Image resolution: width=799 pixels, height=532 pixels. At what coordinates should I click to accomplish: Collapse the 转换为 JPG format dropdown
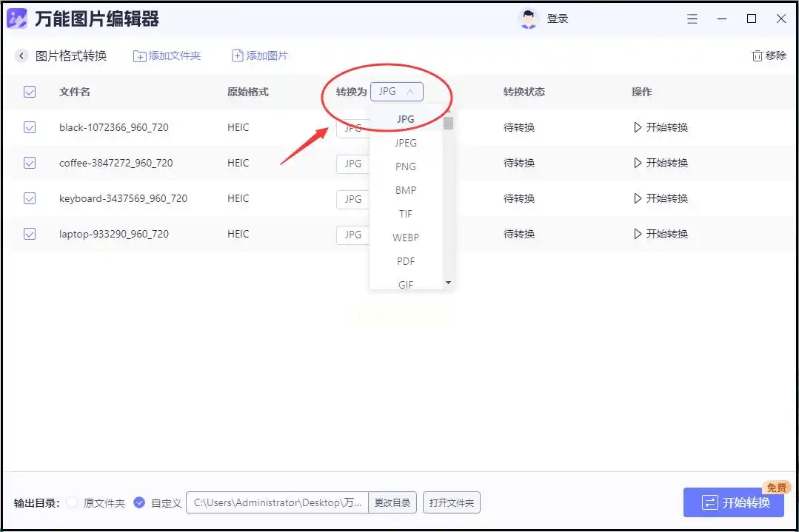click(396, 92)
